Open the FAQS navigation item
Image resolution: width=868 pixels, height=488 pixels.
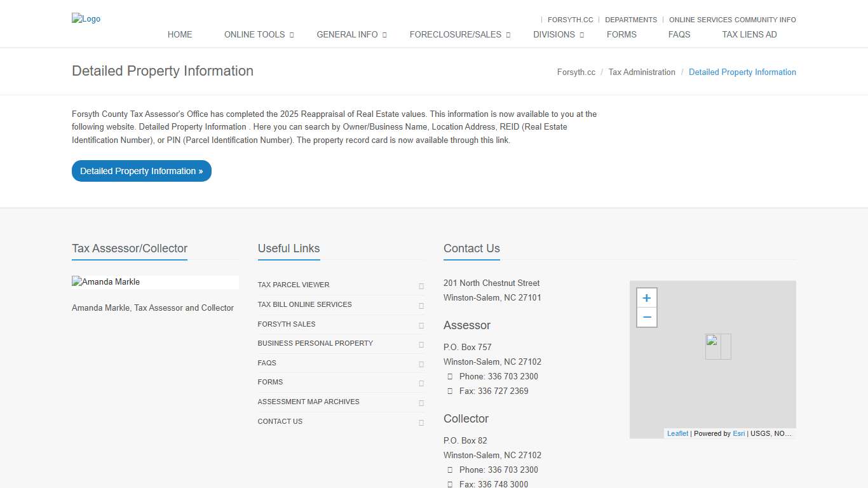pyautogui.click(x=679, y=34)
